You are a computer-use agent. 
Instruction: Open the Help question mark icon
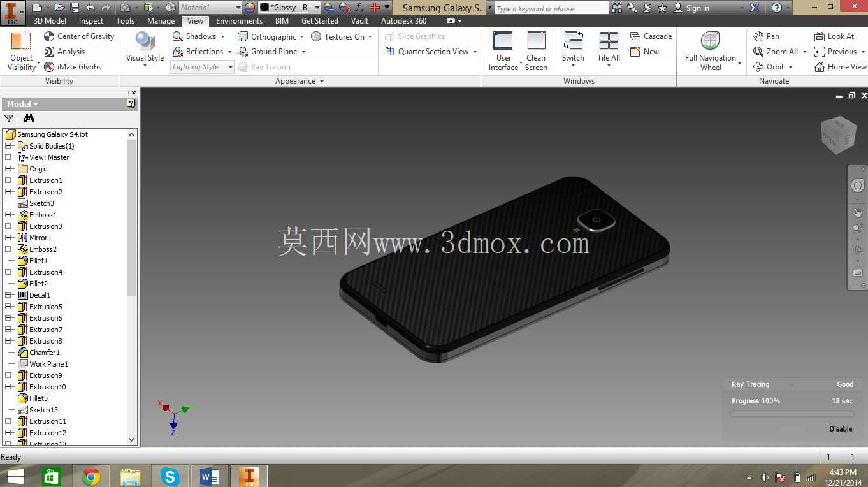[776, 8]
